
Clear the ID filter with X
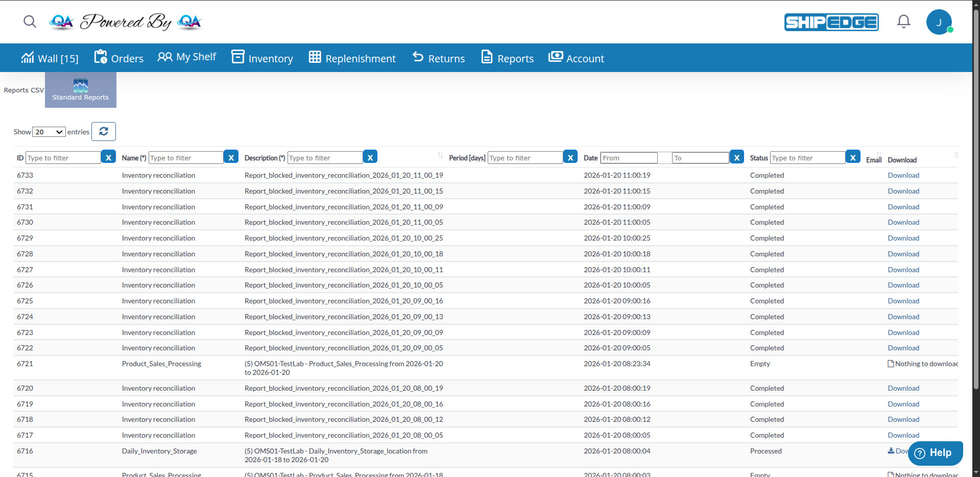[x=108, y=157]
